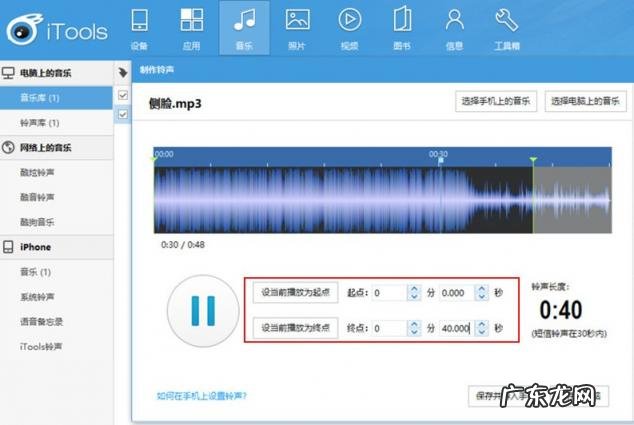Select 系统铃声 under iPhone
Screen dimensions: 634x425
click(40, 296)
